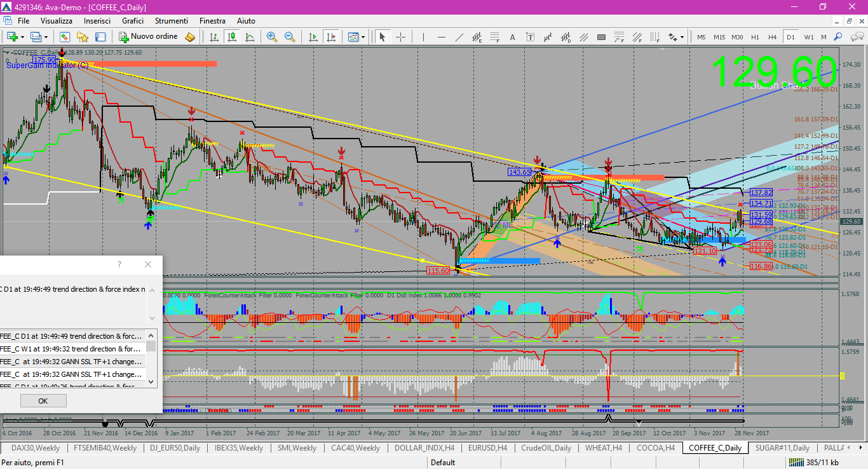Image resolution: width=868 pixels, height=469 pixels.
Task: Select the trendline tool
Action: (x=459, y=37)
